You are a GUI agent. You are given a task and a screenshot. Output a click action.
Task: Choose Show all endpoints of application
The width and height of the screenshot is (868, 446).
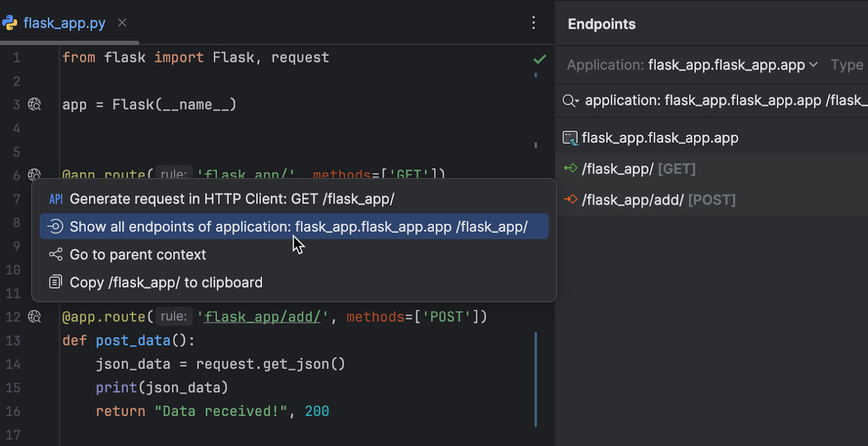[x=298, y=227]
